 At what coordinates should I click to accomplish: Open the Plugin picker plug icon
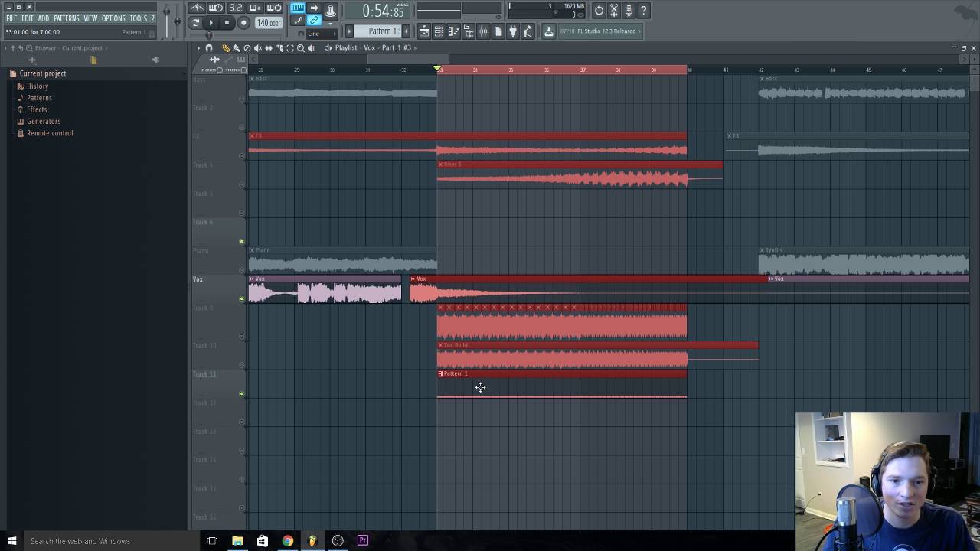tap(513, 31)
